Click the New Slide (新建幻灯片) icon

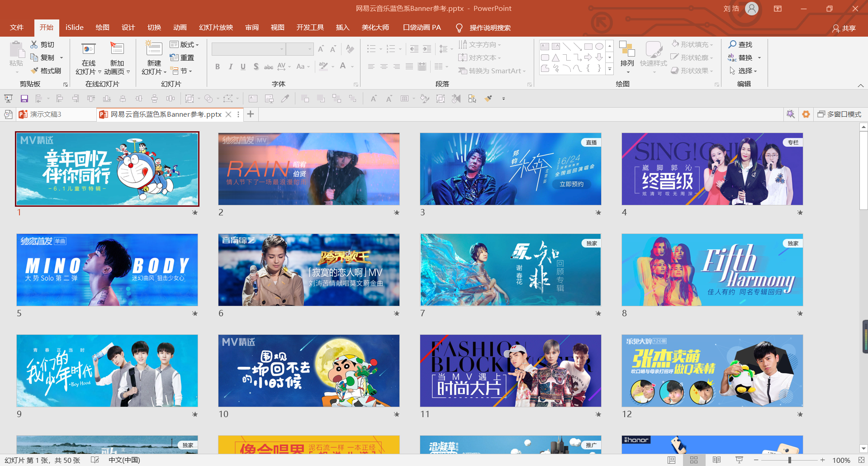(154, 49)
